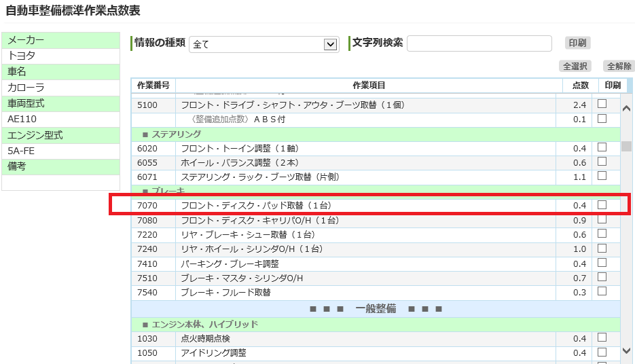Click the empty 備考 remarks field
This screenshot has height=364, width=635.
(60, 182)
